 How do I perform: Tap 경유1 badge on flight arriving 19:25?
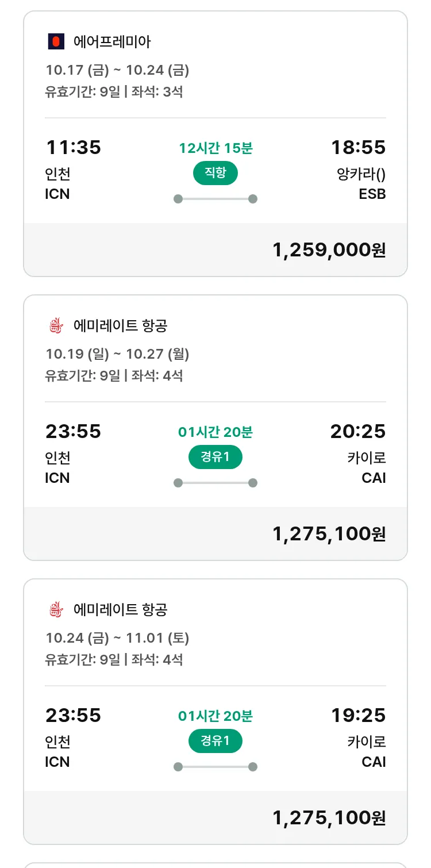point(215,741)
